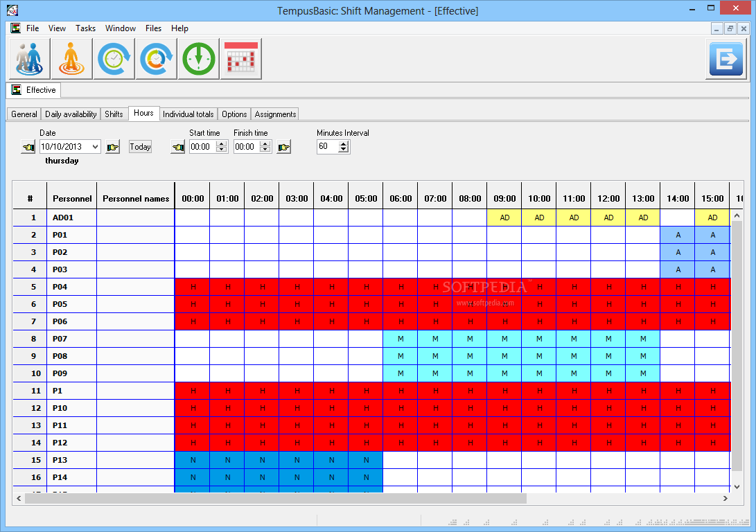Increase Finish time with up spinner

tap(265, 143)
